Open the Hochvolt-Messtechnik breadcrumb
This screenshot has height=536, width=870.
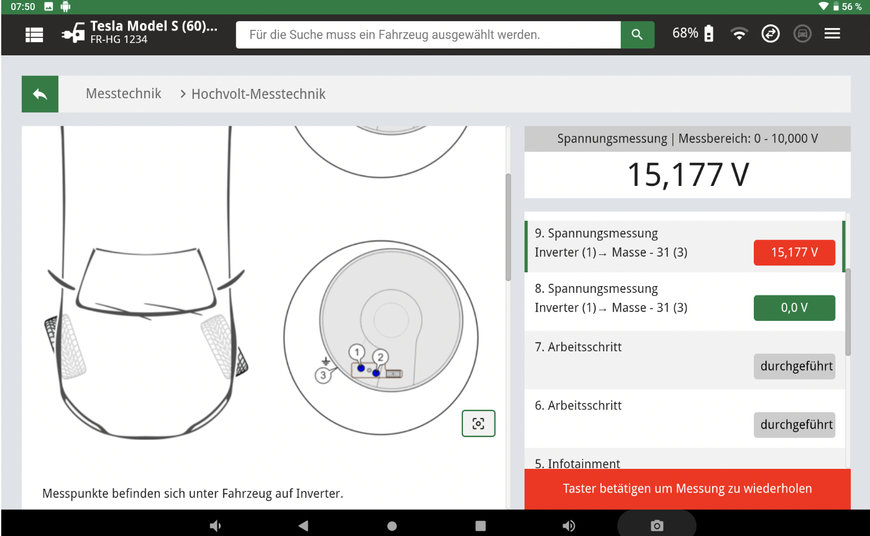coord(258,94)
